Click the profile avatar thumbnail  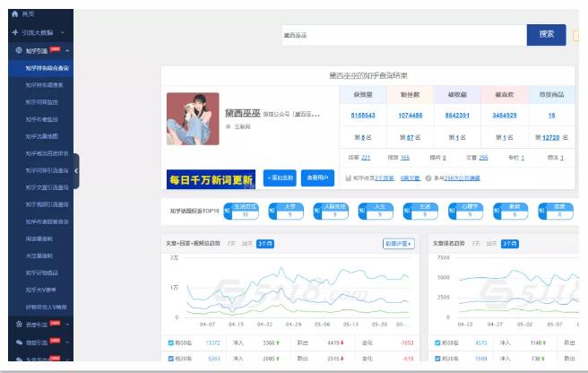coord(193,118)
